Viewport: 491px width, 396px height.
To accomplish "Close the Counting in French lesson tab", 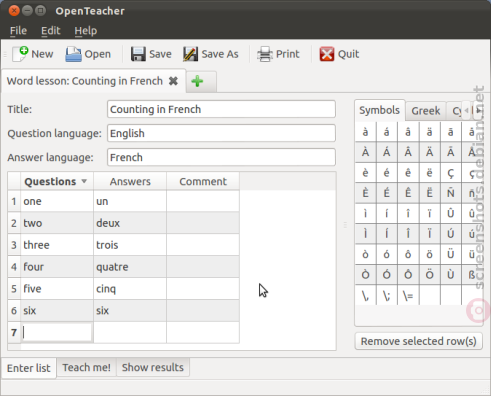I will [173, 81].
